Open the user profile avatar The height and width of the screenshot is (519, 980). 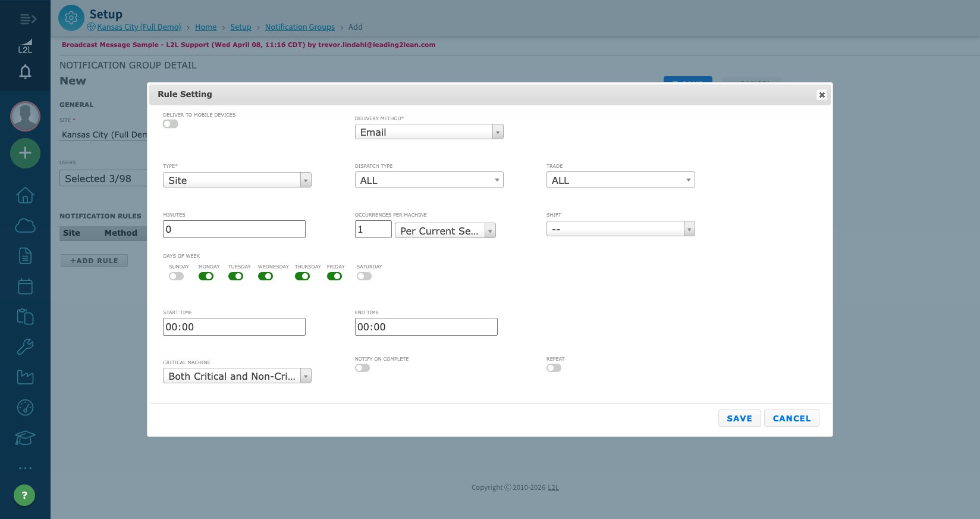[x=25, y=116]
